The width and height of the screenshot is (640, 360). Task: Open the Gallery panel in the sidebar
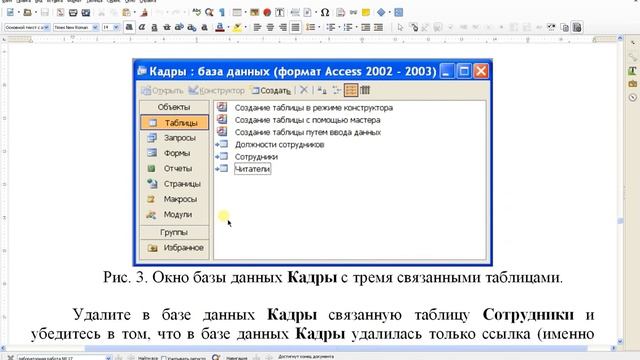coord(632,84)
